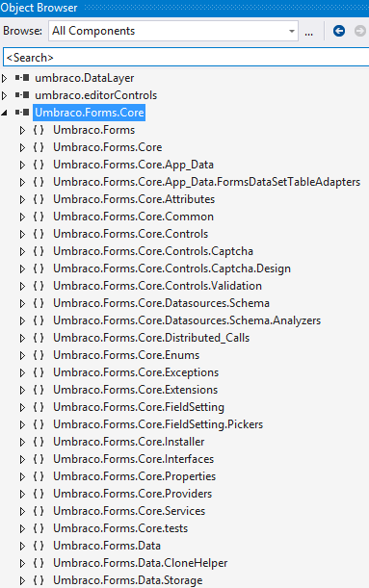The width and height of the screenshot is (369, 588).
Task: Open the Browse All Components dropdown
Action: [173, 31]
